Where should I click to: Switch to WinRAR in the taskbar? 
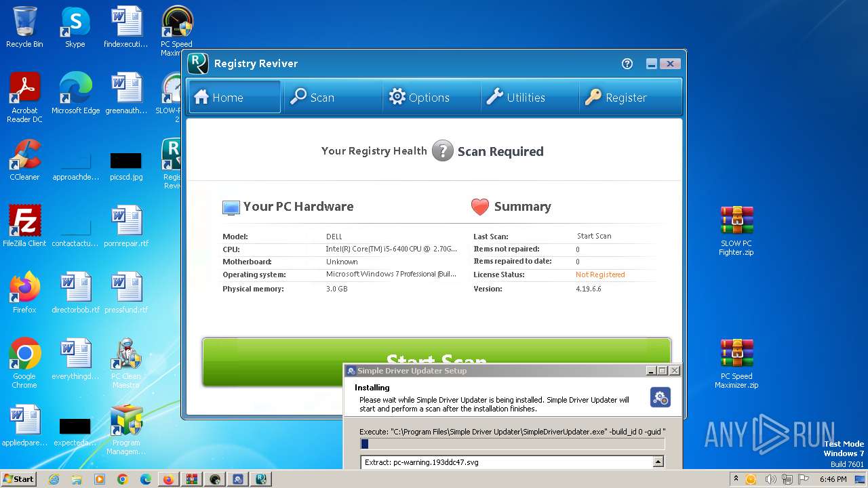pos(191,479)
